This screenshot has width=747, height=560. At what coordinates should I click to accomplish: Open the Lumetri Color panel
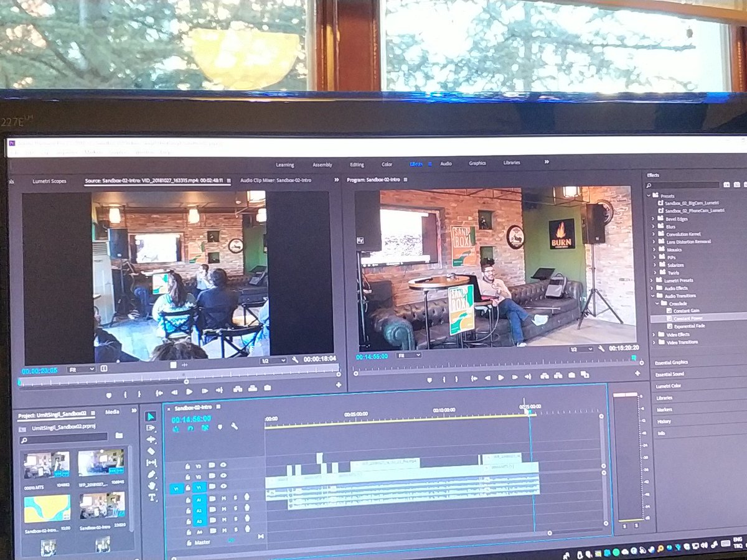coord(668,386)
